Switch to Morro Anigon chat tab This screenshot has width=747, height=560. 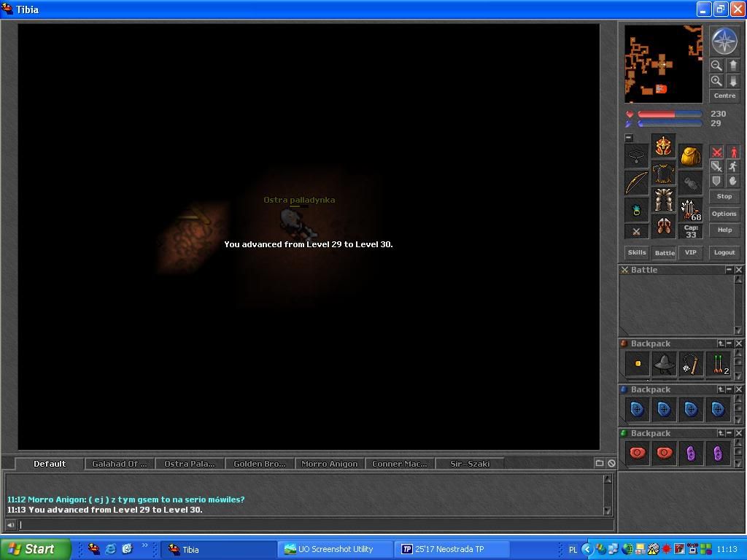click(x=330, y=464)
